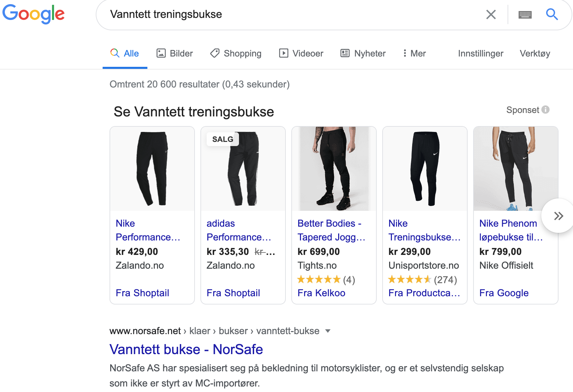Image resolution: width=573 pixels, height=392 pixels.
Task: Open the Bilder image search tab
Action: (x=175, y=53)
